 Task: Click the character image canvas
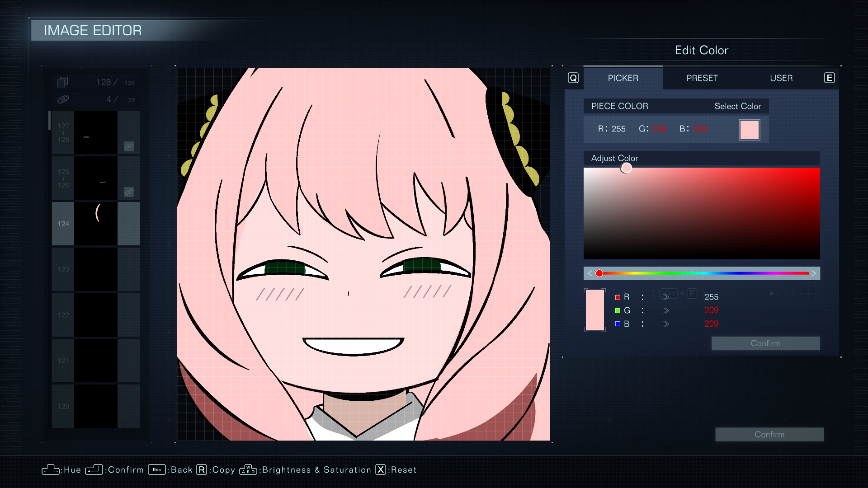point(363,254)
